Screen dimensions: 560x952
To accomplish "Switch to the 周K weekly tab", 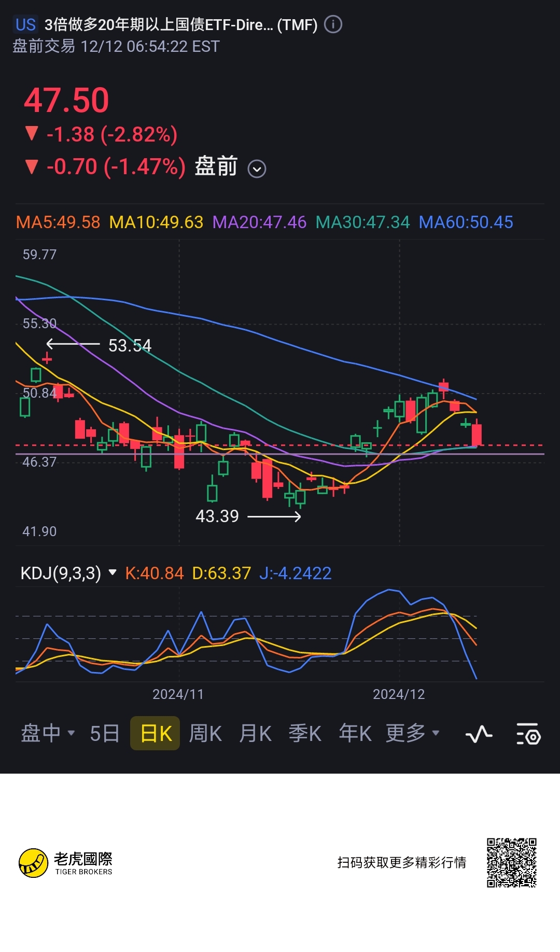I will (205, 733).
